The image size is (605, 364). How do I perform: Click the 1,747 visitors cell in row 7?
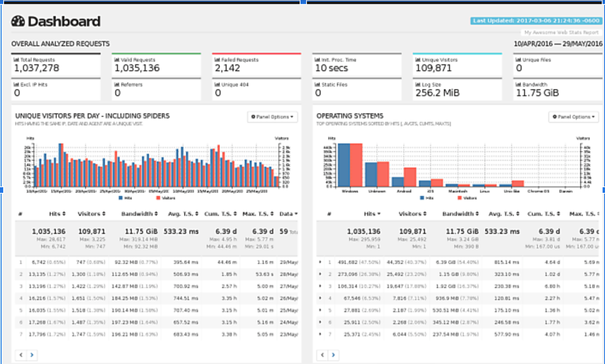click(x=88, y=334)
